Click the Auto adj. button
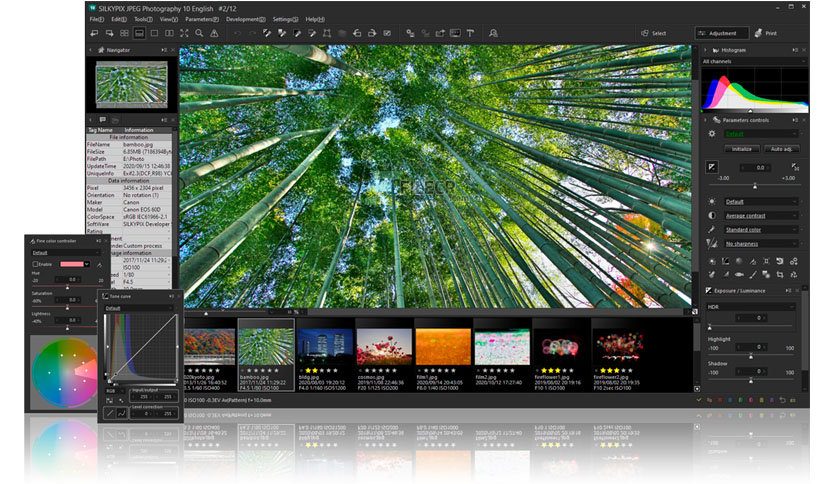 pyautogui.click(x=781, y=149)
